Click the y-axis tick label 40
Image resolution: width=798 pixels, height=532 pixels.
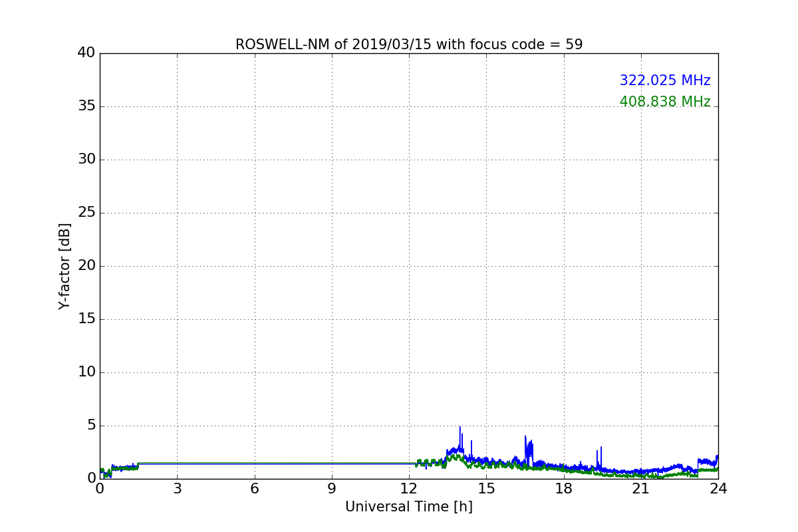86,53
